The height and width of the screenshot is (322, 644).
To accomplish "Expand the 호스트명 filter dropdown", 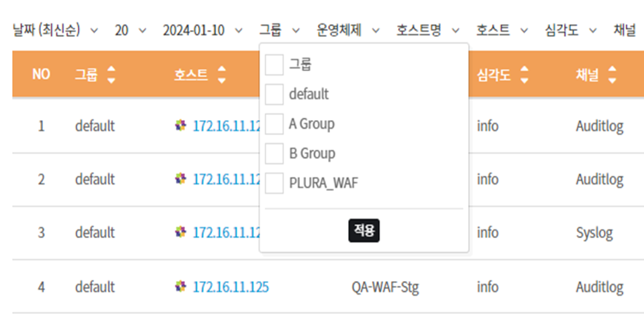I will click(428, 30).
